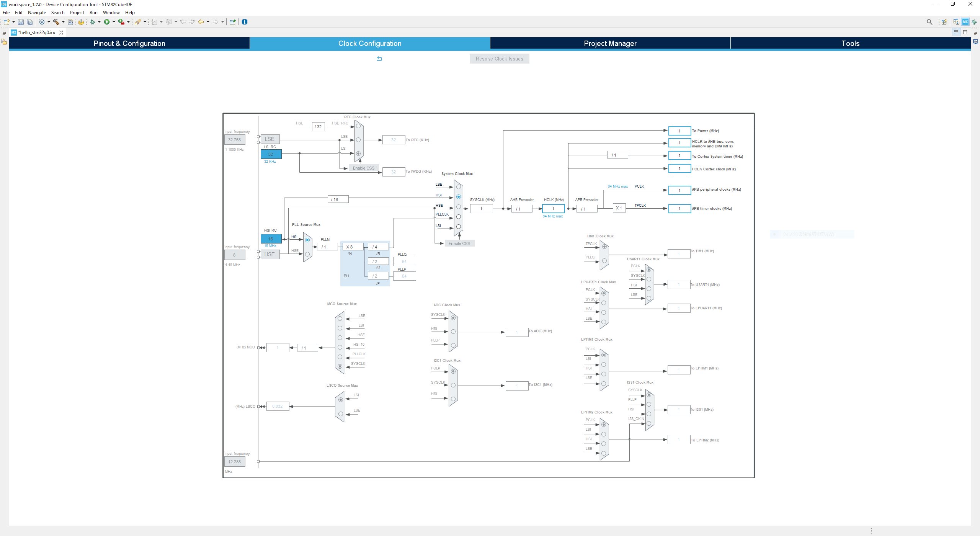Select HSE_RTC in the RTC Clock Mux
This screenshot has width=980, height=536.
(358, 126)
